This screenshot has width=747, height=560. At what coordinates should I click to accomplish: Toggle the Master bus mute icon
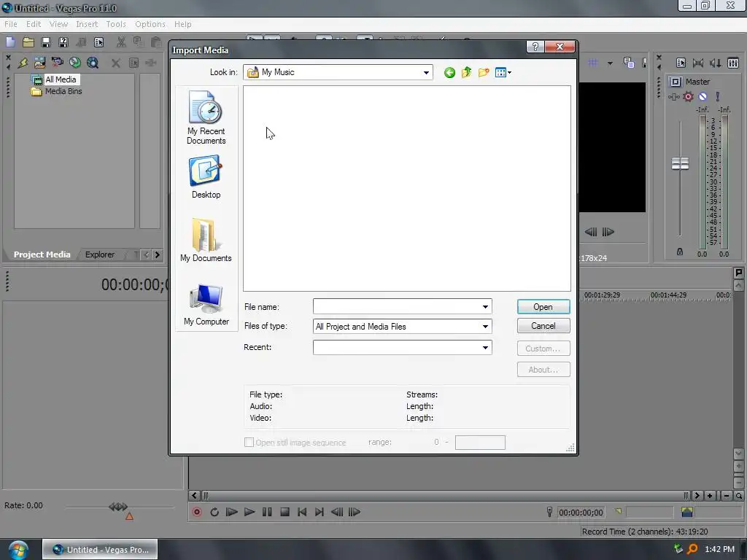click(x=703, y=97)
